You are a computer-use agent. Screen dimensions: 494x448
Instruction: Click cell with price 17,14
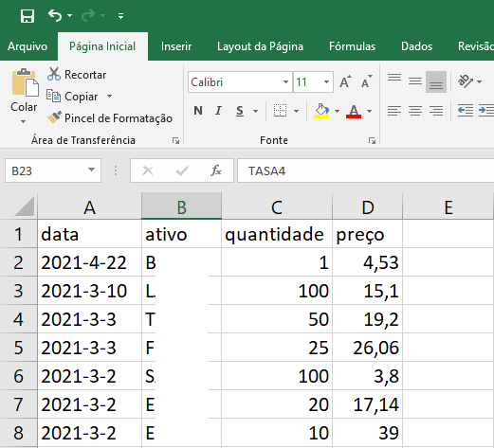click(x=367, y=404)
